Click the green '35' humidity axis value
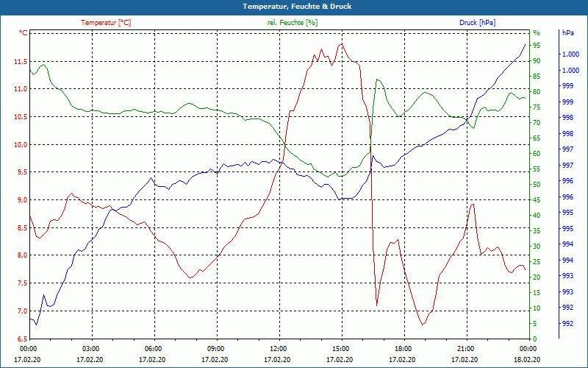 coord(537,230)
